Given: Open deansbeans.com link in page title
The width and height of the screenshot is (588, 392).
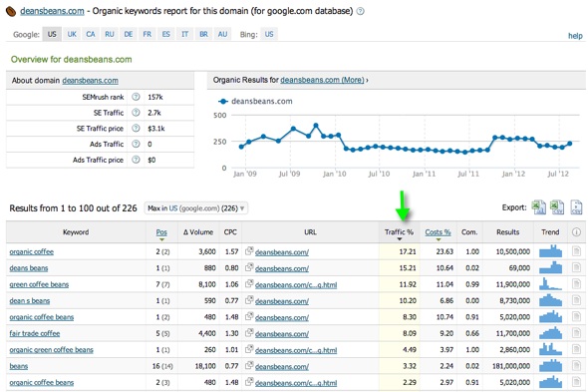Looking at the screenshot, I should (52, 11).
